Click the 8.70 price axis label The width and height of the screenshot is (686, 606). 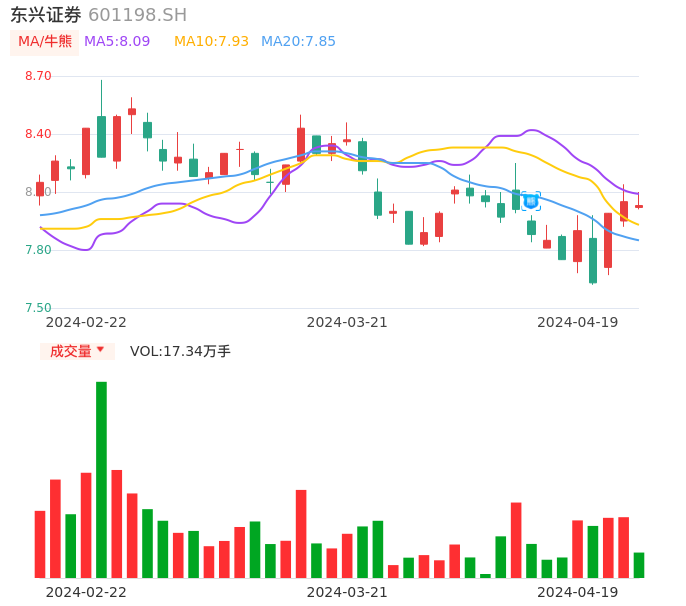tap(38, 76)
